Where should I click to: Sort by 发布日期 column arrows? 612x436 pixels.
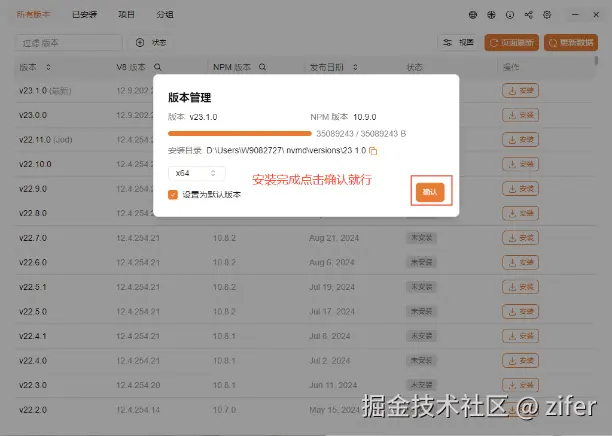click(355, 67)
